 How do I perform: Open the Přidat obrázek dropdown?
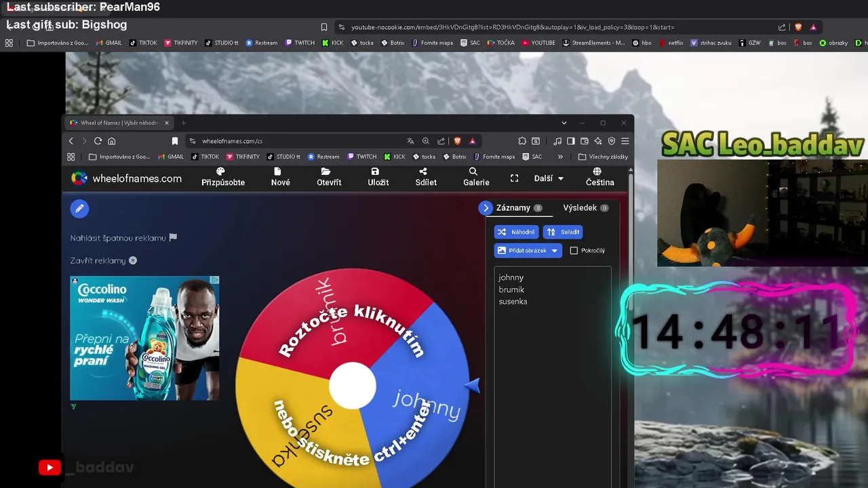pos(528,251)
